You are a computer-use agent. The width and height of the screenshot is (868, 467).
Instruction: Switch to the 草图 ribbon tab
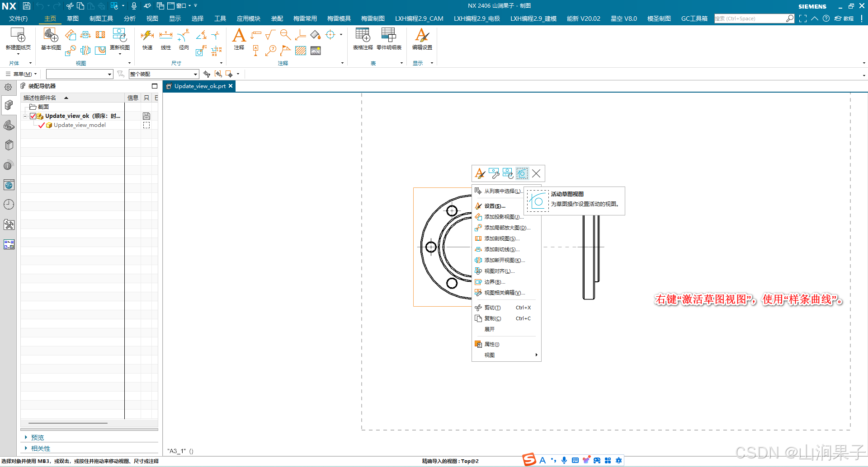point(73,19)
